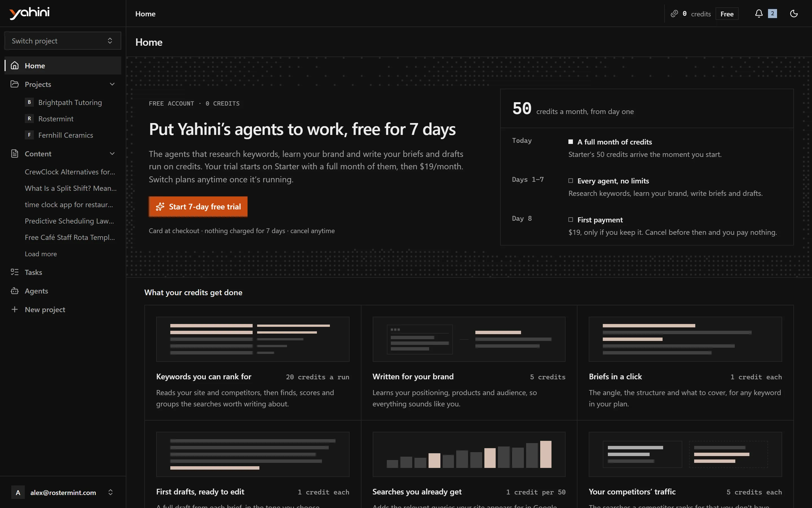Screen dimensions: 812x508
Task: Start 7-day free trial
Action: click(198, 207)
